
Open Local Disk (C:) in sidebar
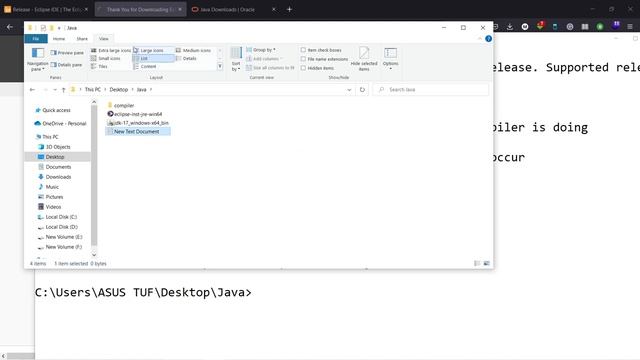[x=58, y=217]
